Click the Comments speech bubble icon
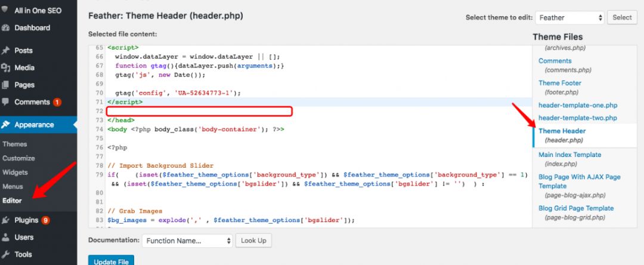The height and width of the screenshot is (265, 644). point(5,102)
